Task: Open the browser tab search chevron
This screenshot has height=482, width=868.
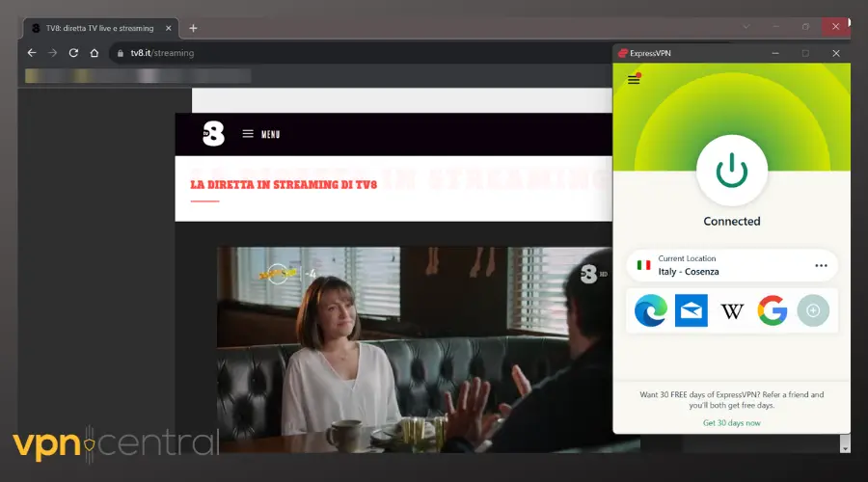Action: pos(746,27)
